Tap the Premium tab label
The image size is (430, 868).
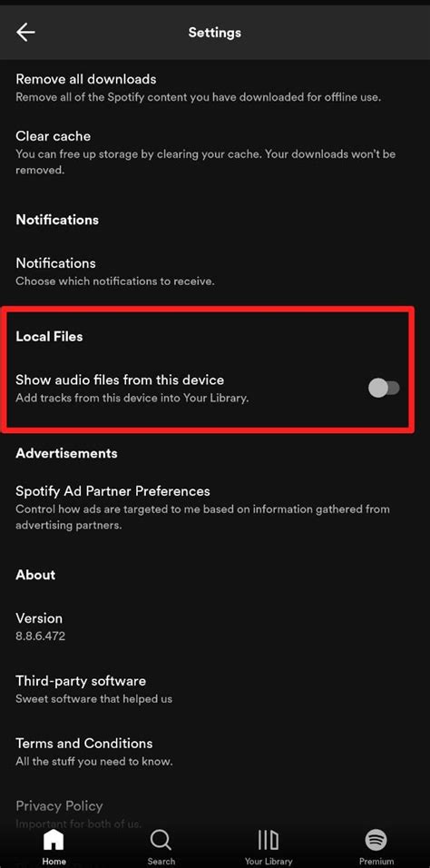click(376, 862)
